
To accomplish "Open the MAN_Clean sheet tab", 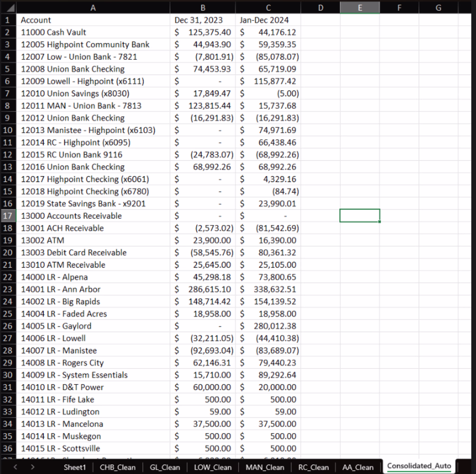I will (x=265, y=467).
